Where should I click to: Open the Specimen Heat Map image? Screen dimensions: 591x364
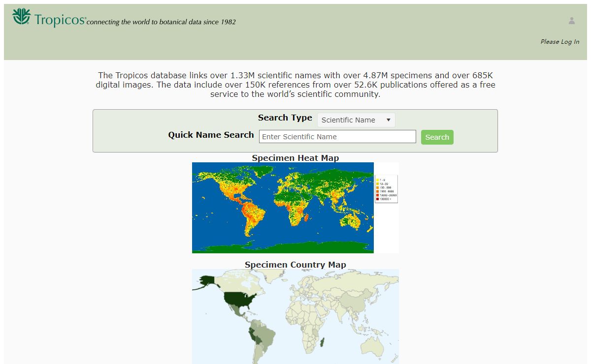(x=295, y=208)
